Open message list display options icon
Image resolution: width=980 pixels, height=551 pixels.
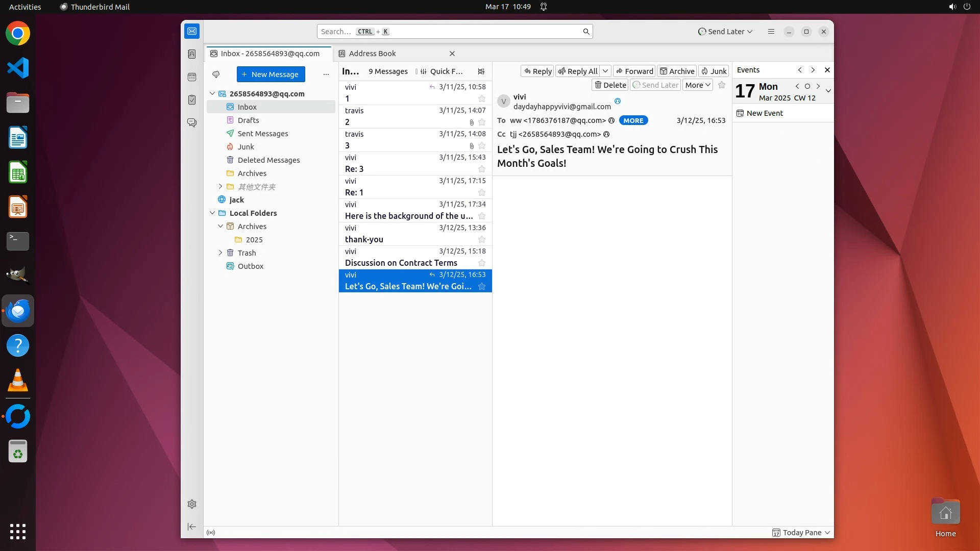tap(481, 71)
